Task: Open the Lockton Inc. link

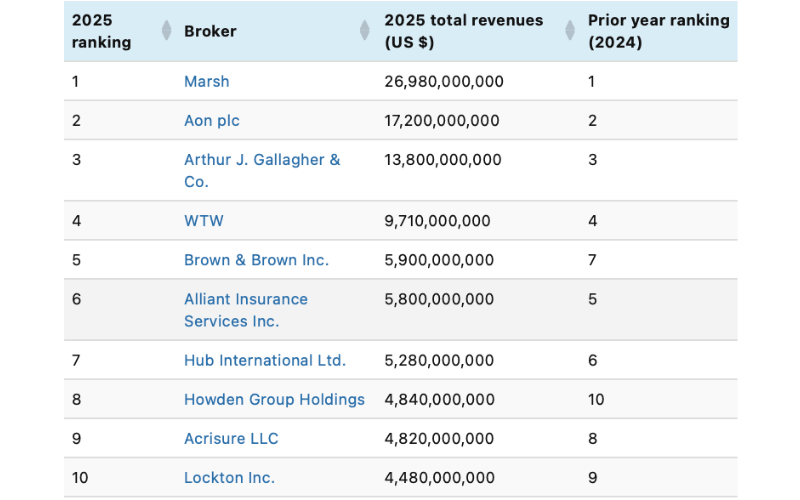Action: [229, 478]
